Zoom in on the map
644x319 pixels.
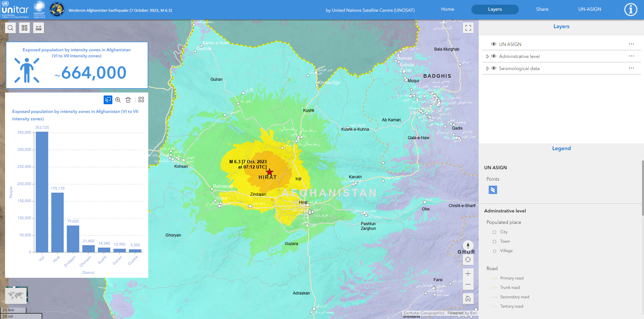coord(468,274)
